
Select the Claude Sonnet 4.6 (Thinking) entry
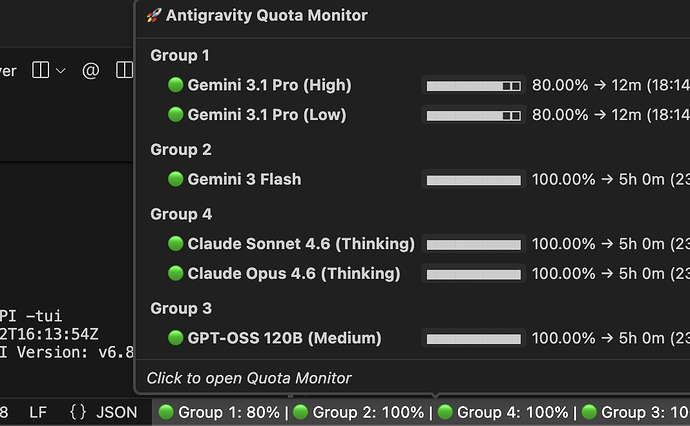[x=301, y=244]
